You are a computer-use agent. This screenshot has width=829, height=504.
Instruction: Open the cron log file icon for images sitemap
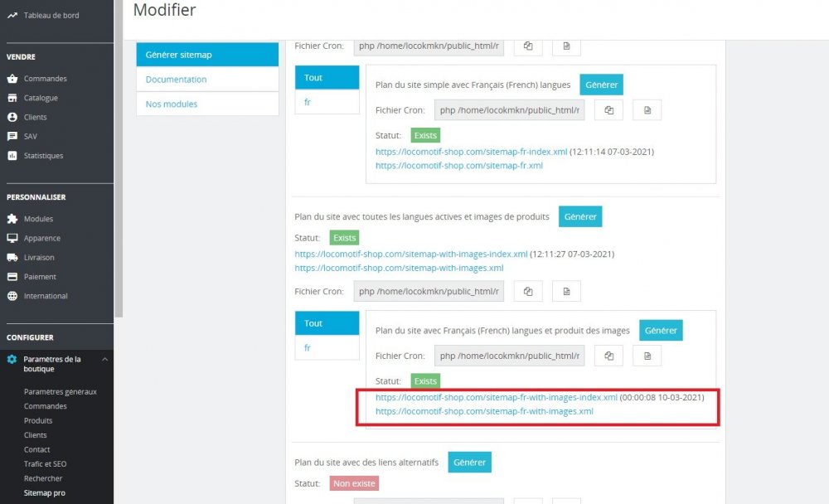(x=566, y=291)
